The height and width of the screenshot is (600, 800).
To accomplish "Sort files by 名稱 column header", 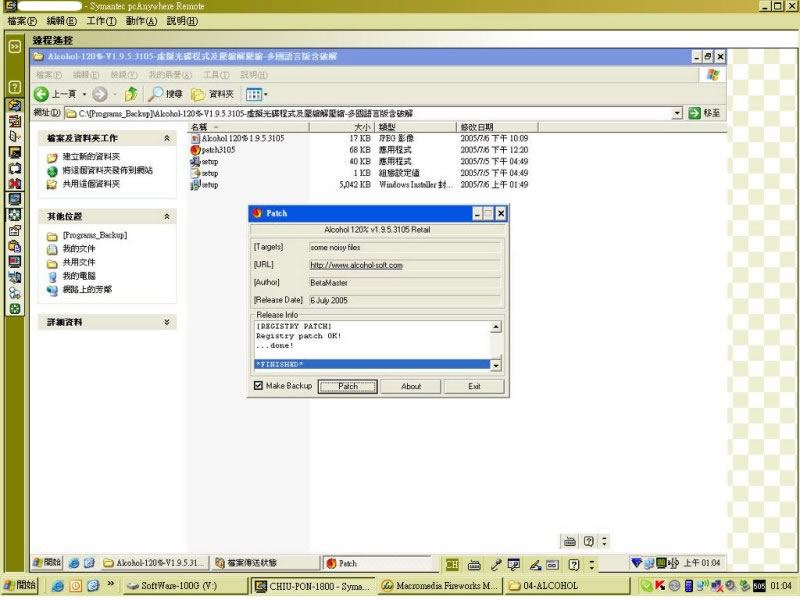I will [248, 127].
